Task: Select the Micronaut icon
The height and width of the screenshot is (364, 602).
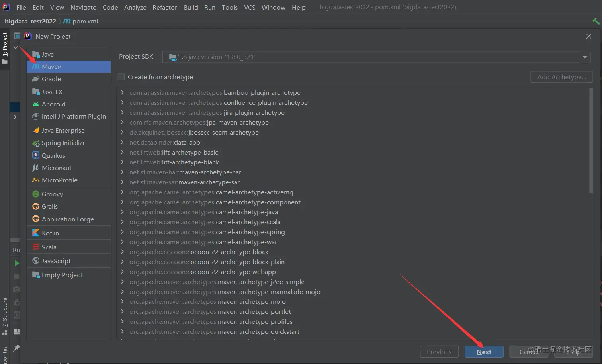Action: click(x=36, y=168)
